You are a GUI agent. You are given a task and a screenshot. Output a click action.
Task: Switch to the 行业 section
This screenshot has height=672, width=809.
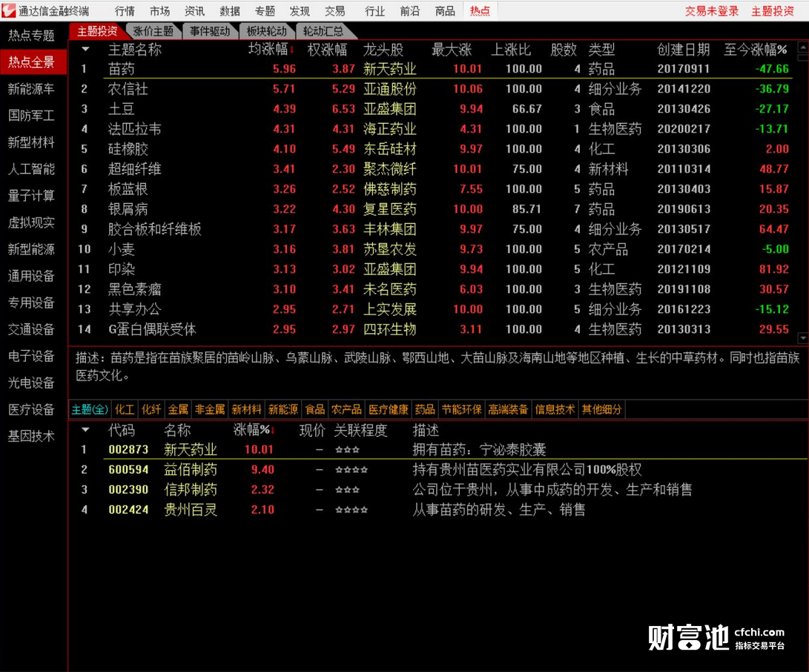pos(375,11)
